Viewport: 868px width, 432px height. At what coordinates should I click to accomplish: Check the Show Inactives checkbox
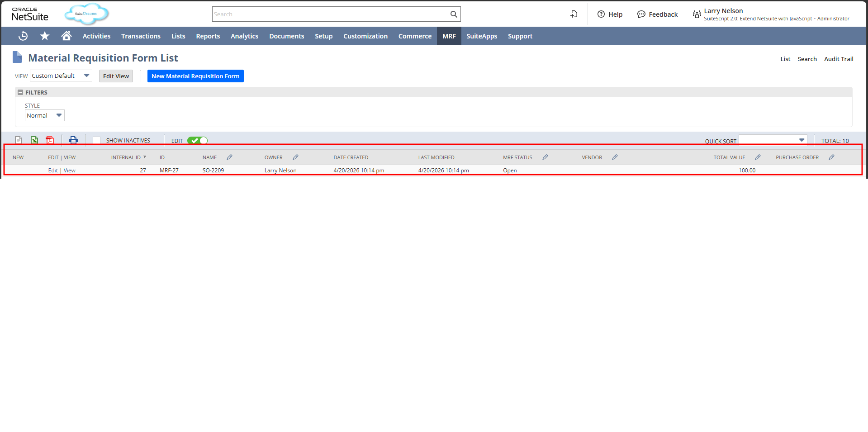[x=96, y=140]
